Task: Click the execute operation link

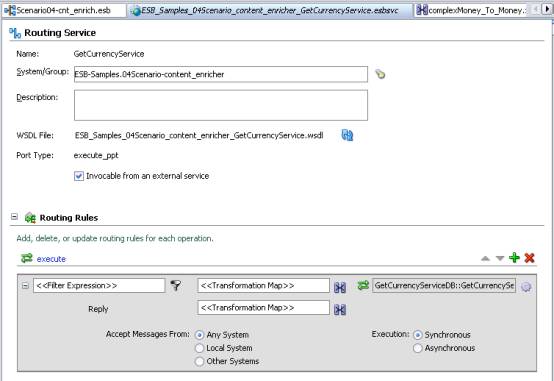Action: (51, 259)
